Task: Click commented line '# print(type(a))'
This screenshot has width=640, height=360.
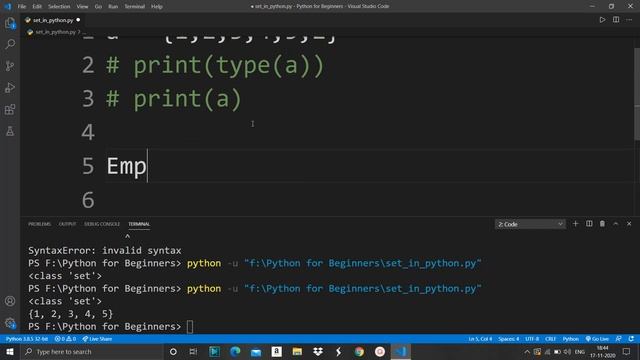Action: pyautogui.click(x=215, y=65)
